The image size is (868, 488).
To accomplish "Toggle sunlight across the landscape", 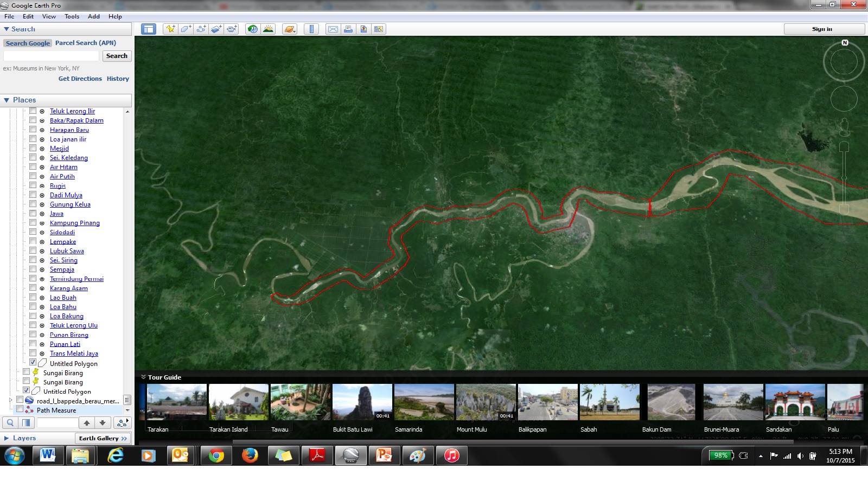I will 268,29.
